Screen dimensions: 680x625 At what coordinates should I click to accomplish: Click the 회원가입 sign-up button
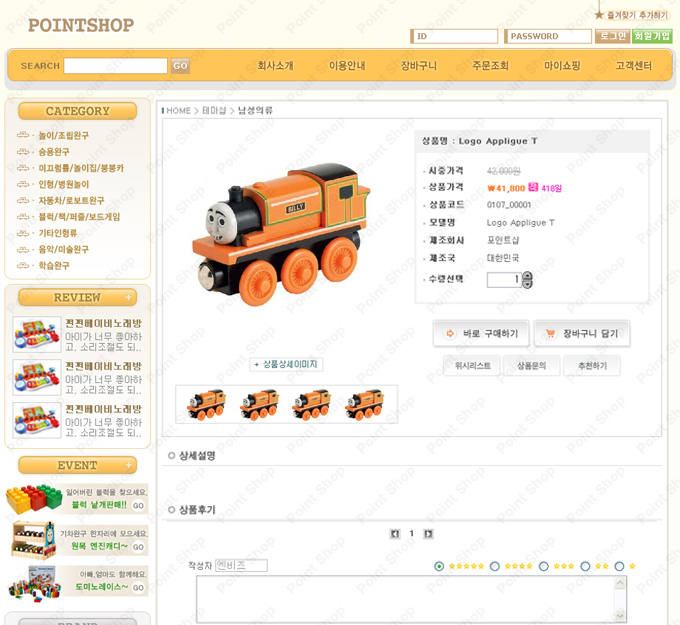coord(652,36)
